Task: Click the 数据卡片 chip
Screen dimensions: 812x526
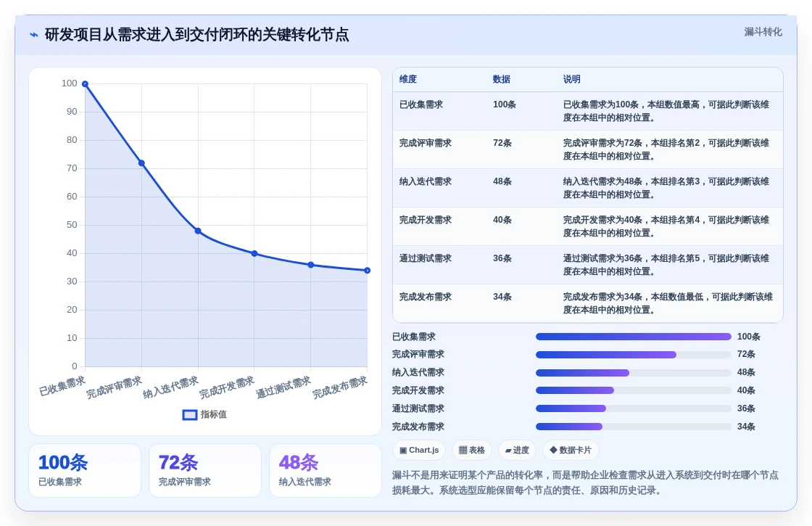Action: [571, 450]
